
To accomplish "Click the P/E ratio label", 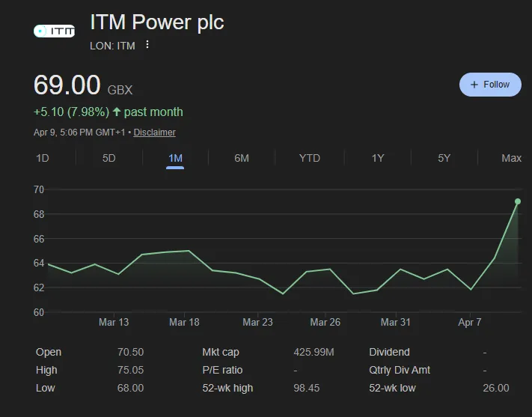I will coord(222,370).
